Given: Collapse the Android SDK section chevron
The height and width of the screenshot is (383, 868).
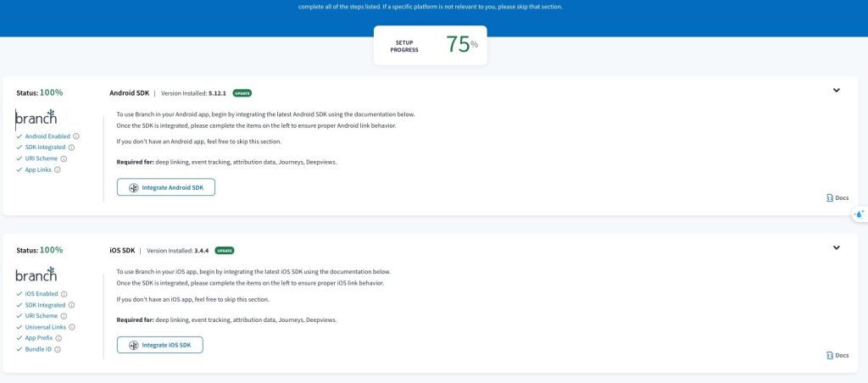Looking at the screenshot, I should click(836, 91).
